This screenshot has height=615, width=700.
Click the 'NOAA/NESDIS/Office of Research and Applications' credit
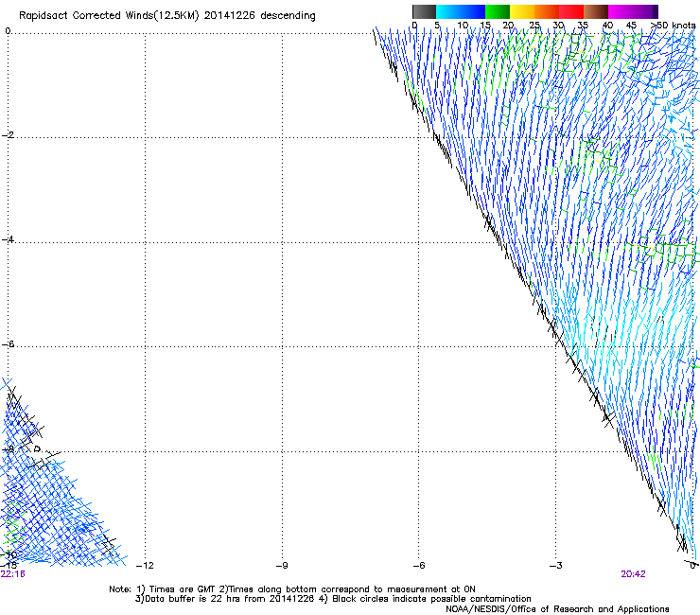(557, 609)
